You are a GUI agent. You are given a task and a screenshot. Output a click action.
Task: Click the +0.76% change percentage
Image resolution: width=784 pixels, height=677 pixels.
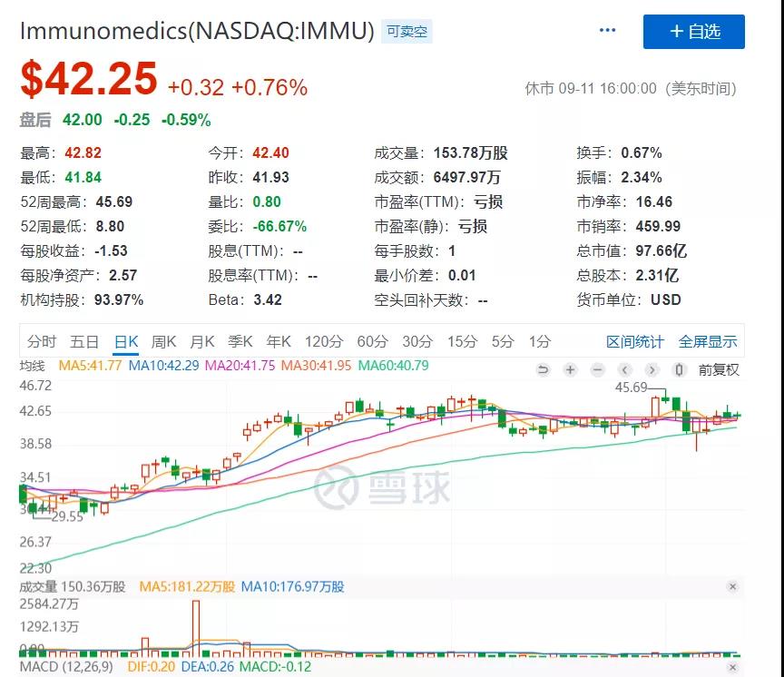point(269,87)
